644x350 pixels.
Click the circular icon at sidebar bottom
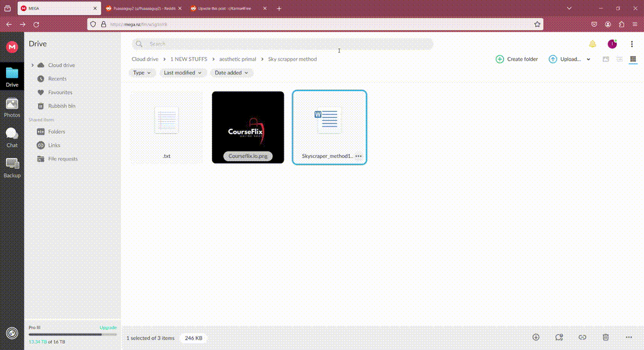12,333
